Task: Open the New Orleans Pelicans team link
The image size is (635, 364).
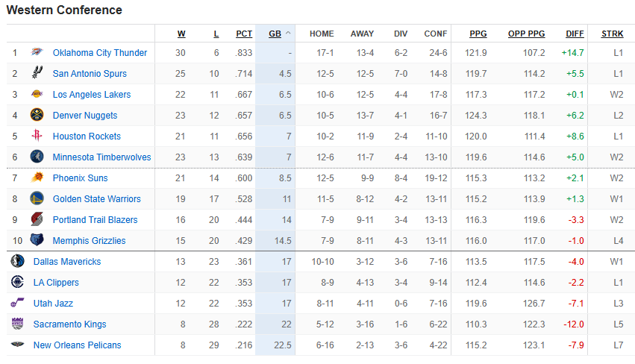Action: [77, 345]
